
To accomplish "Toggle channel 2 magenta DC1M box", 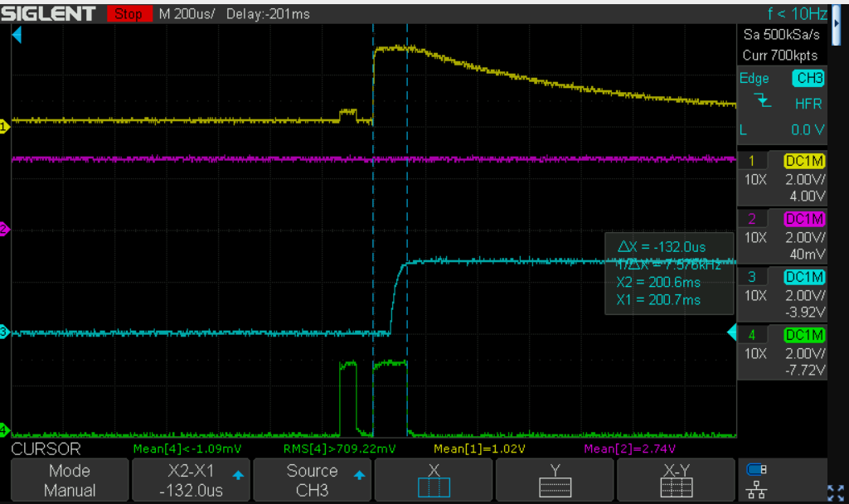I will [x=804, y=219].
